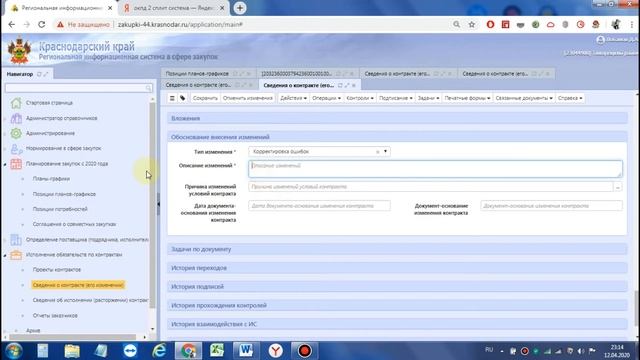The width and height of the screenshot is (640, 360).
Task: Click the navigator vertical scrollbar
Action: click(x=153, y=204)
